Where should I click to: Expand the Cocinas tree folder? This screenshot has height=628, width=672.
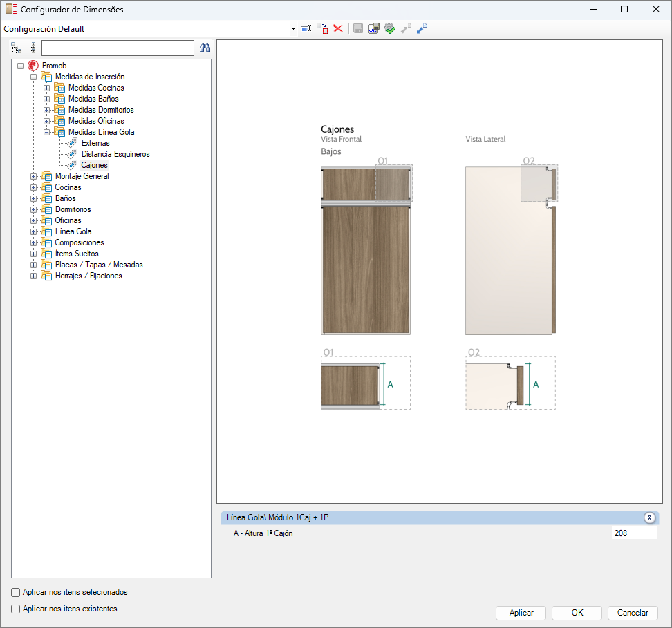(x=34, y=187)
